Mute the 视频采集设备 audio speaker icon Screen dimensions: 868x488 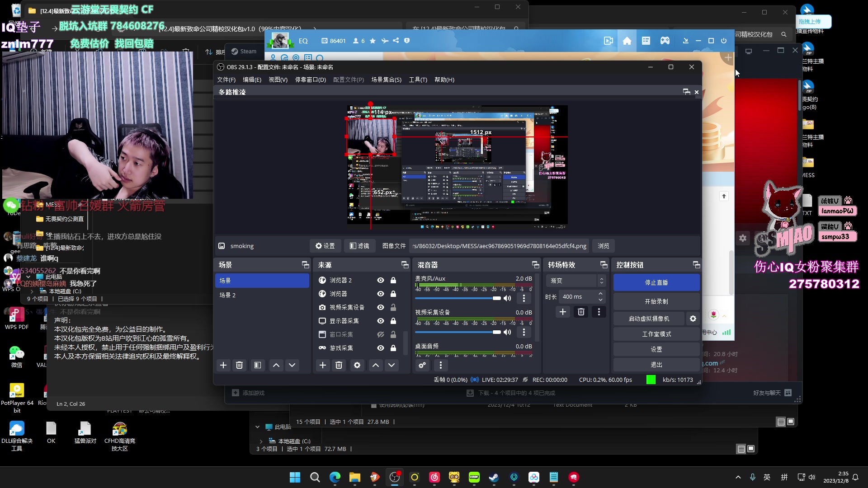pos(507,332)
